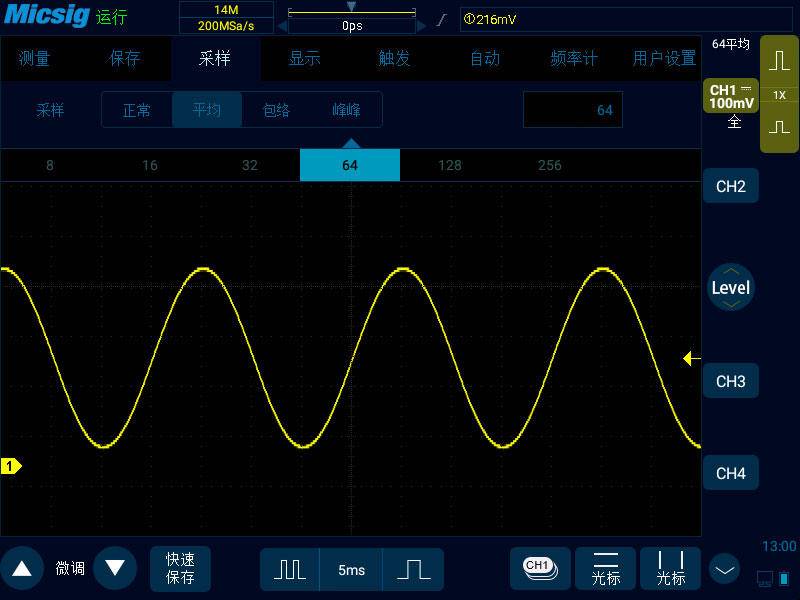Select 平均 average sampling mode
Screen dimensions: 800x600
207,110
